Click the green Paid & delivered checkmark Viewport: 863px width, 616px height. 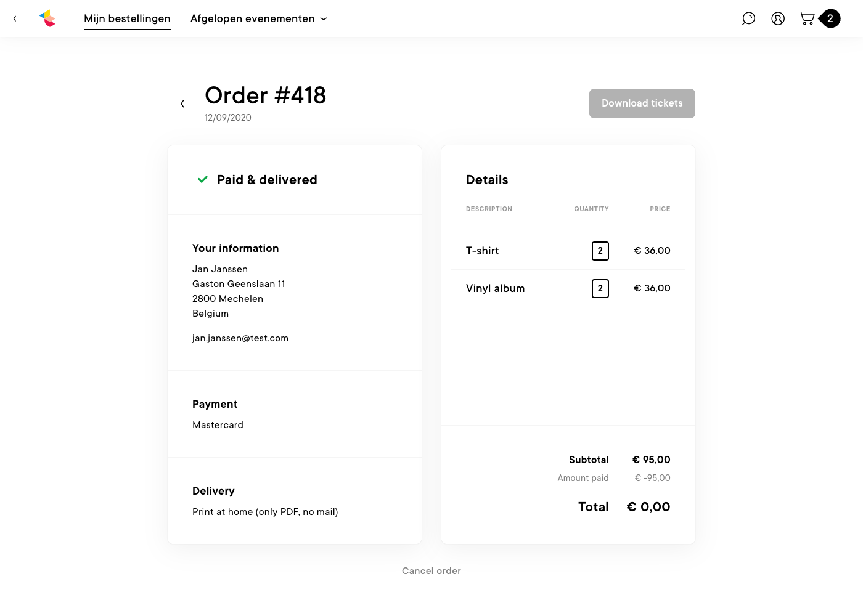click(x=202, y=180)
